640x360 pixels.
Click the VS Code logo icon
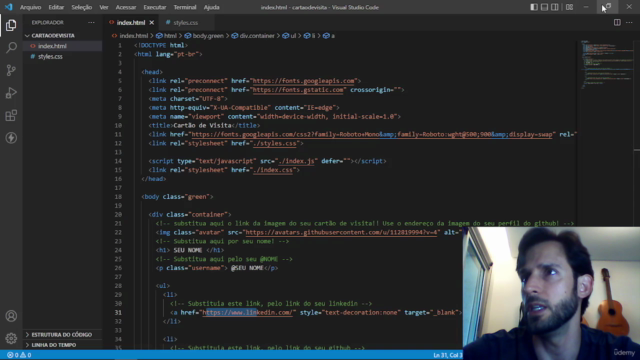point(8,7)
